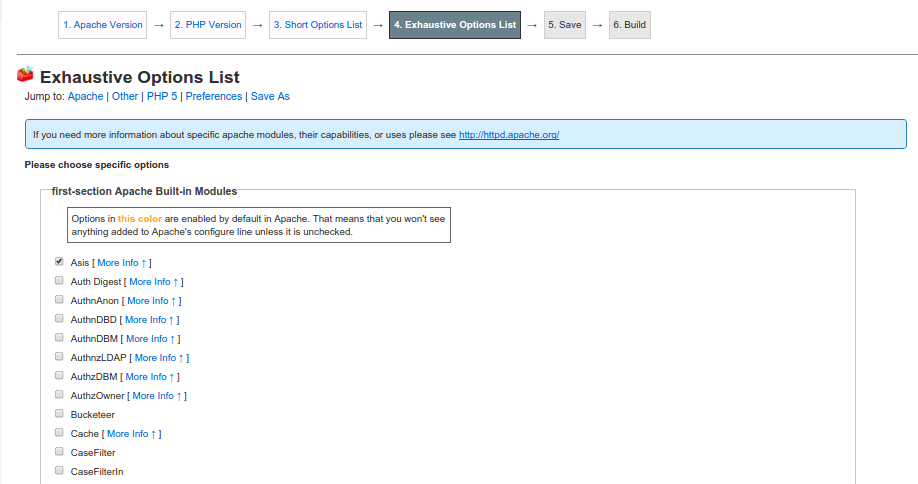Uncheck the Asis module checkbox
Image resolution: width=918 pixels, height=484 pixels.
59,262
